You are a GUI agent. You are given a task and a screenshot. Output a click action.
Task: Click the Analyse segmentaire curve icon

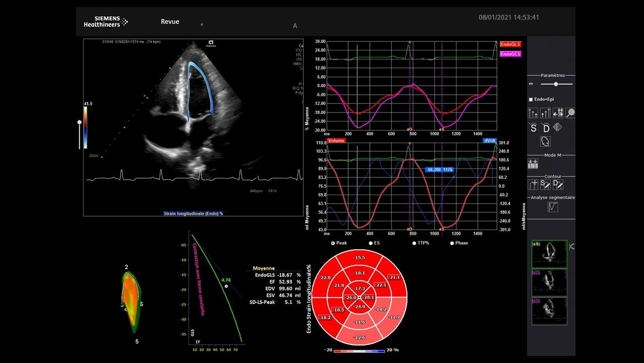[x=553, y=207]
